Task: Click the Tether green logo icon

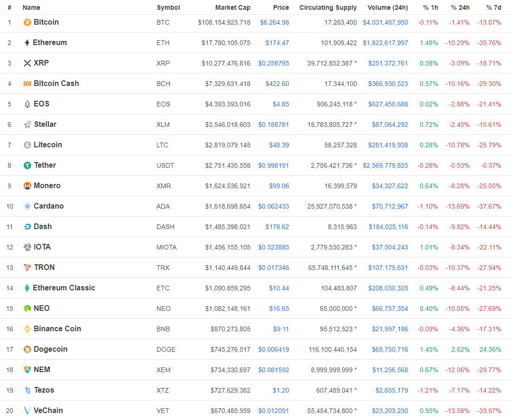Action: click(x=27, y=165)
